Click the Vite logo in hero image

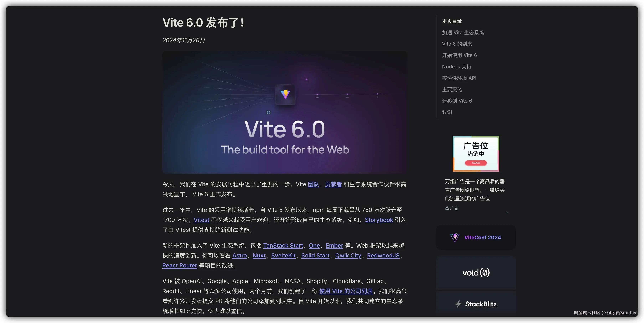coord(285,94)
